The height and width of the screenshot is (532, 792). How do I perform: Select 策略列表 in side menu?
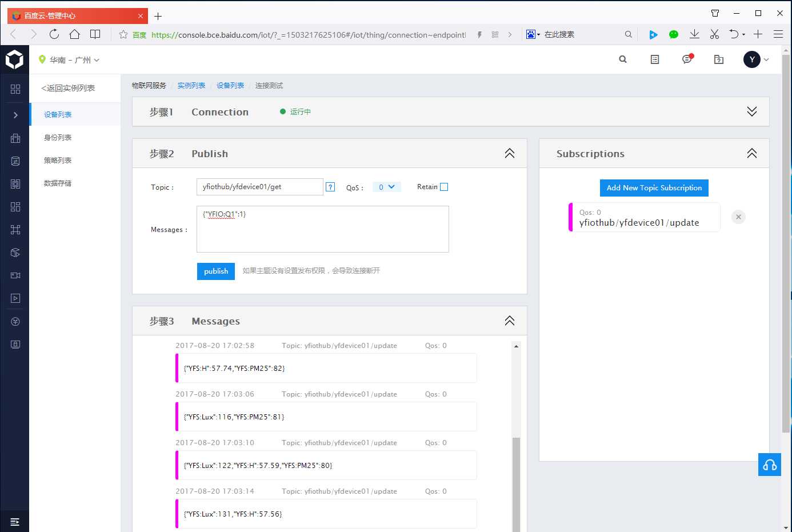tap(75, 160)
